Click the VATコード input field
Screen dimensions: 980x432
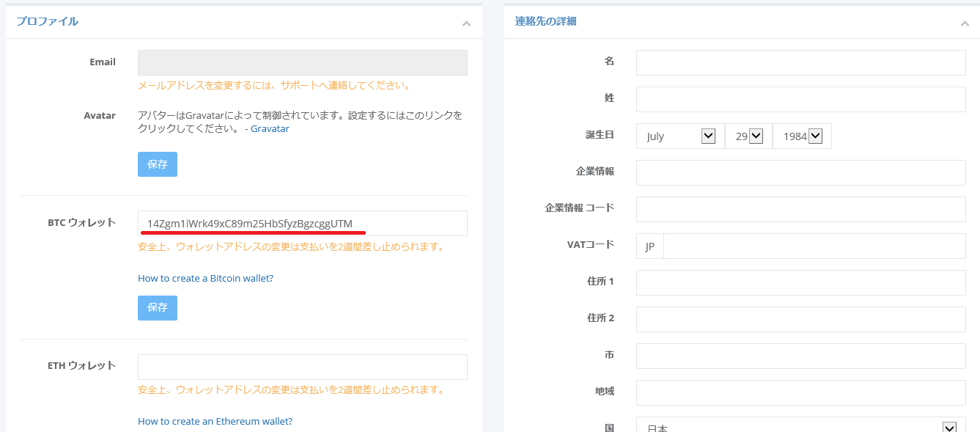coord(814,246)
